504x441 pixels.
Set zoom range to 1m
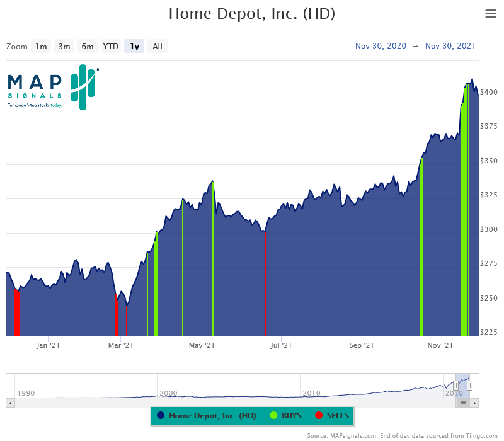[x=41, y=46]
